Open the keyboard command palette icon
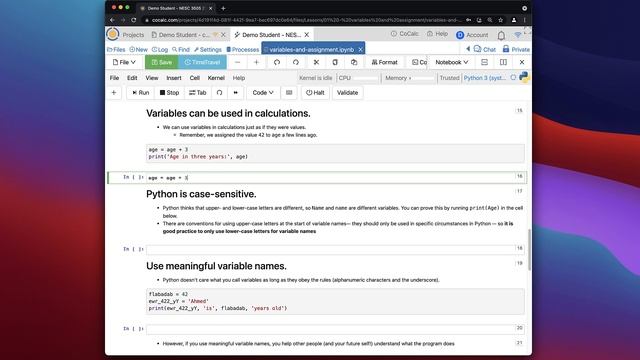Image resolution: width=640 pixels, height=360 pixels. tap(289, 93)
